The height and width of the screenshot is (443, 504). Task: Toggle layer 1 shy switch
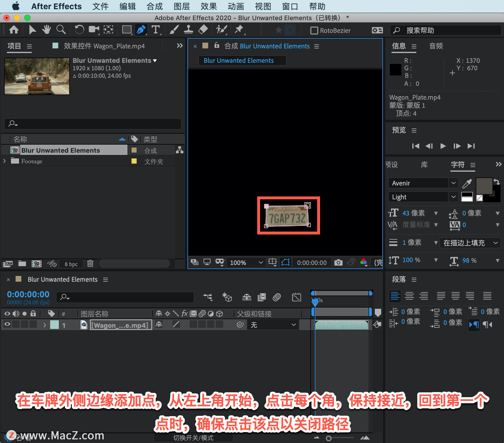(159, 324)
